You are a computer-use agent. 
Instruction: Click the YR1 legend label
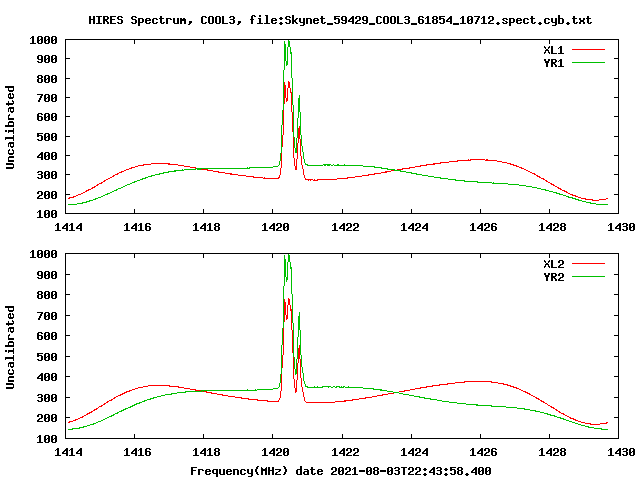[x=553, y=63]
